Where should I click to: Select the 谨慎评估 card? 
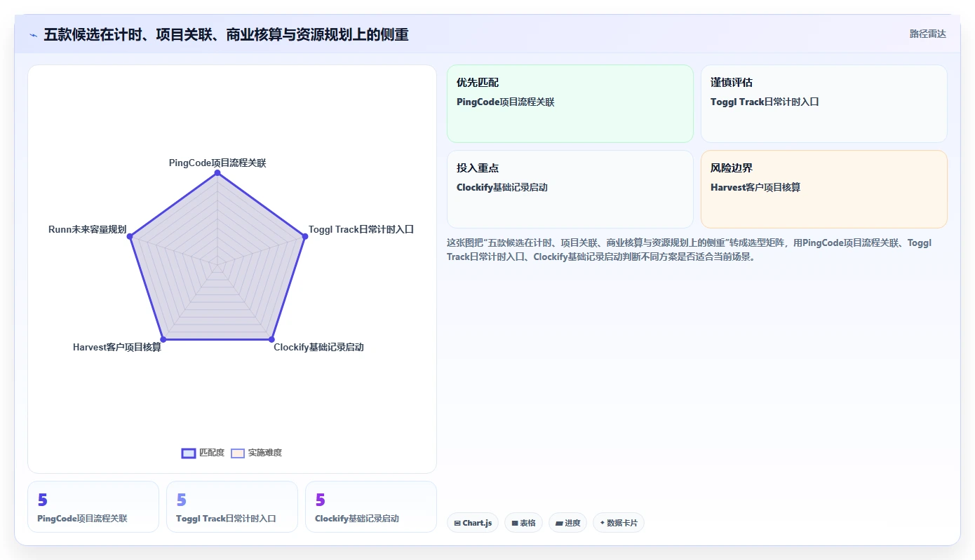click(824, 104)
